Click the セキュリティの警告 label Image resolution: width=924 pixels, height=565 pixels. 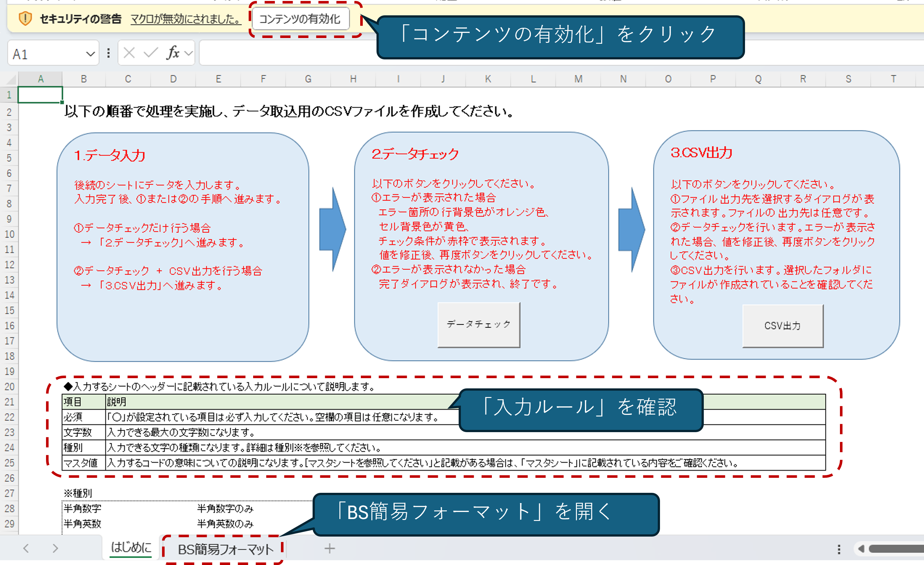(x=81, y=19)
